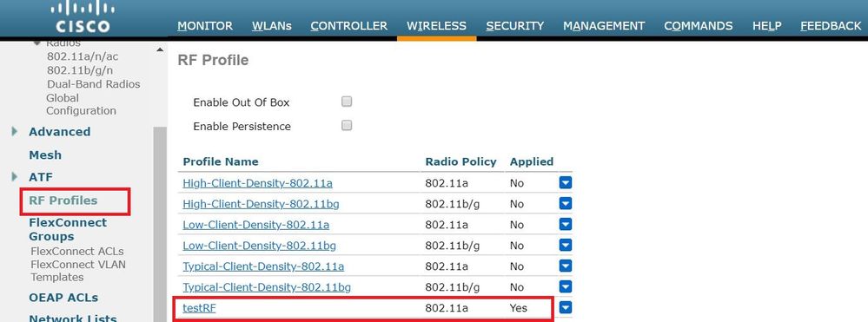Click the Radio Policy column header
The width and height of the screenshot is (868, 322).
pyautogui.click(x=461, y=161)
